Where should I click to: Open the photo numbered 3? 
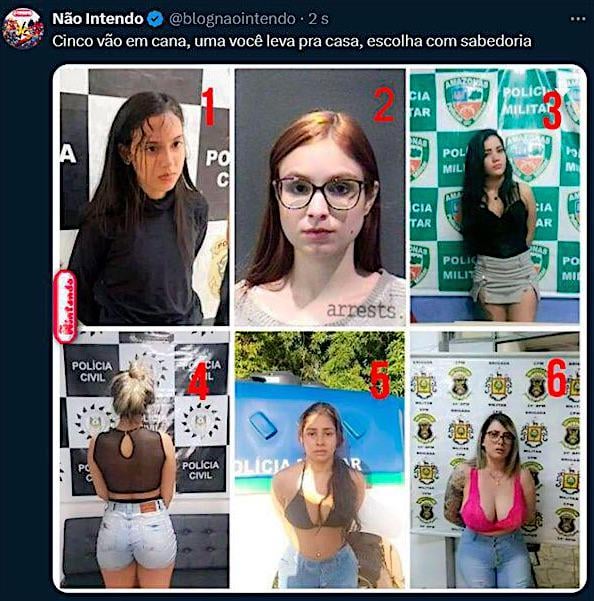(x=495, y=195)
